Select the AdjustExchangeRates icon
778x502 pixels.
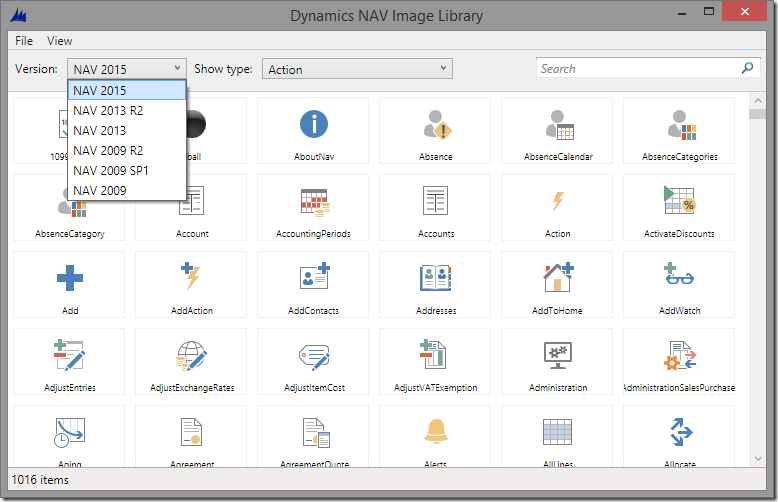[192, 356]
